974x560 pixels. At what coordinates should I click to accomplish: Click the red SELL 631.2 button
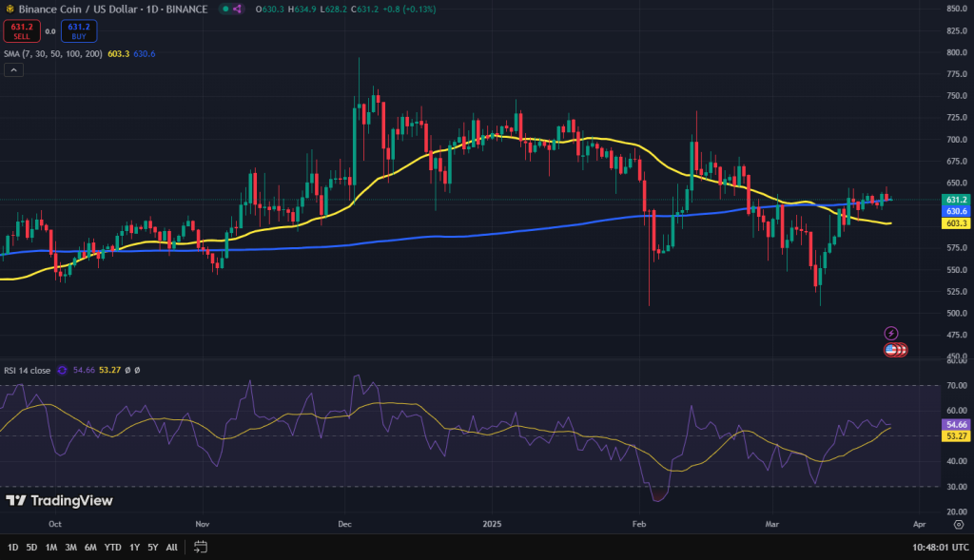tap(22, 31)
